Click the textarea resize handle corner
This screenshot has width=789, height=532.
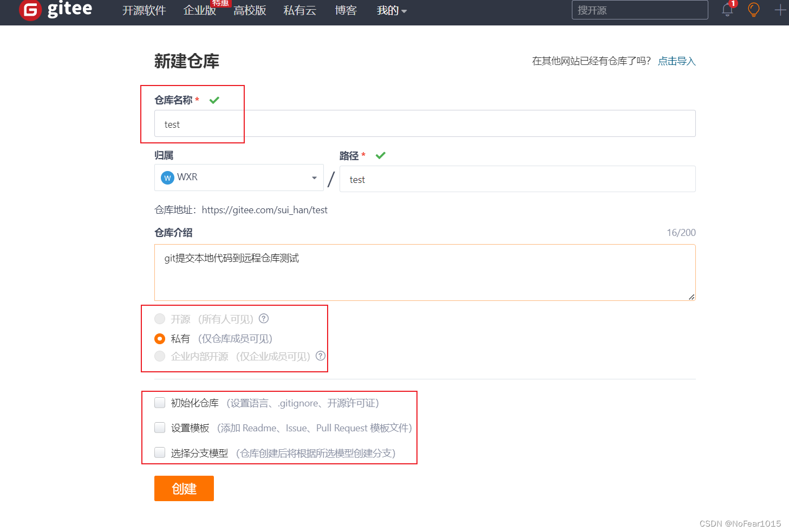(692, 297)
